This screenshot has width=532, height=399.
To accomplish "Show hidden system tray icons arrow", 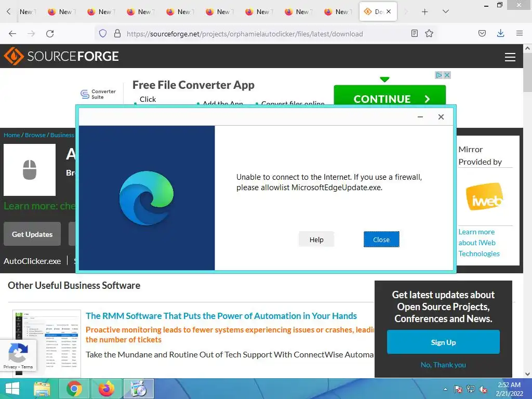I will [x=445, y=389].
